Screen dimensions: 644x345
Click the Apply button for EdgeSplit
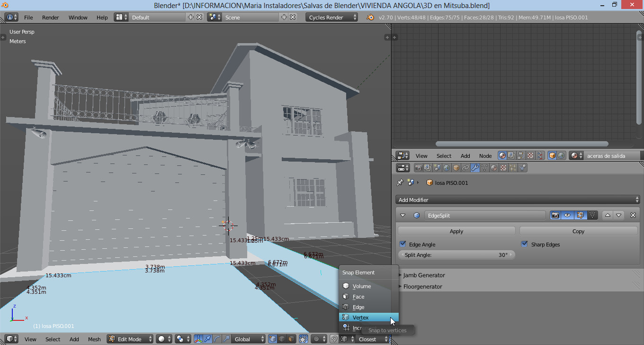click(x=456, y=231)
